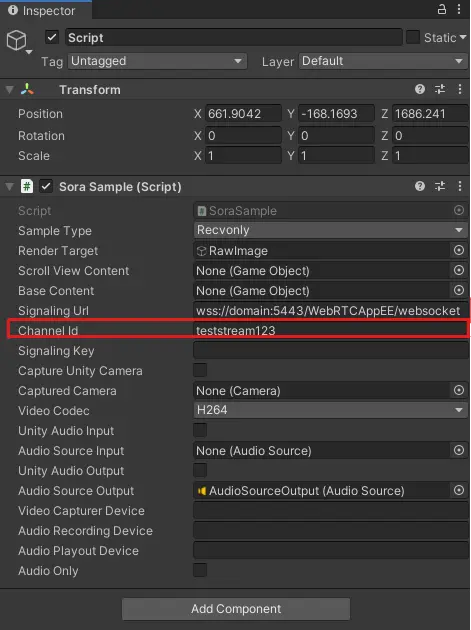The image size is (471, 630).
Task: Click the Rotation X value field
Action: 244,136
